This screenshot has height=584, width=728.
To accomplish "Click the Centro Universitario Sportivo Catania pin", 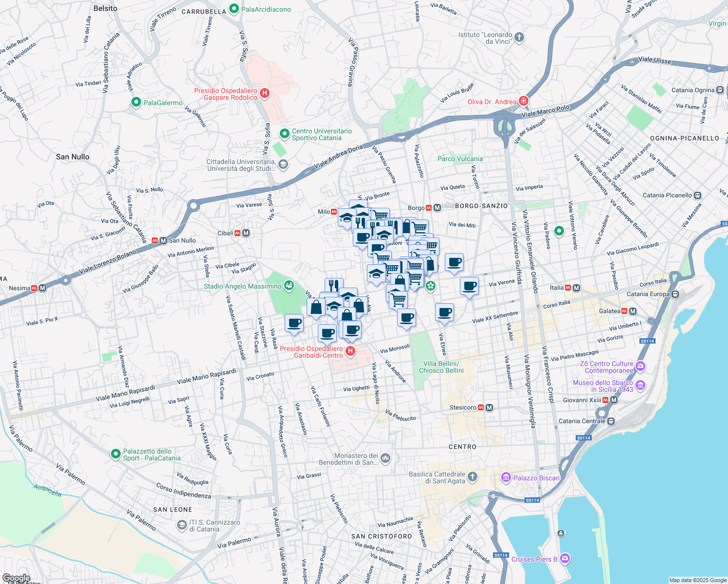I will click(285, 133).
